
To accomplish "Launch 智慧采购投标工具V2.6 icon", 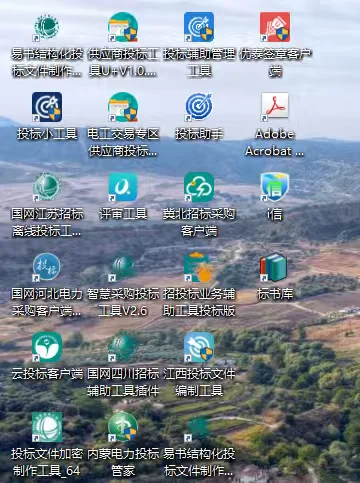I will [123, 267].
